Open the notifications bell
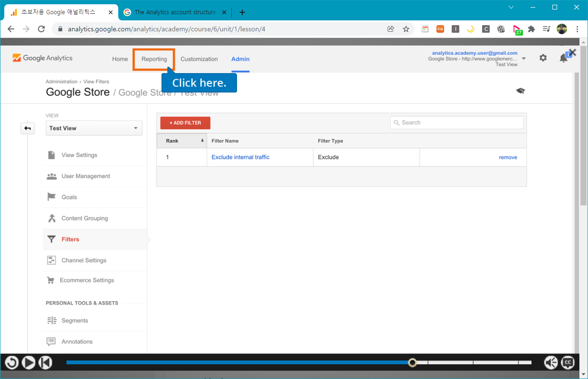Viewport: 588px width, 379px height. tap(564, 58)
